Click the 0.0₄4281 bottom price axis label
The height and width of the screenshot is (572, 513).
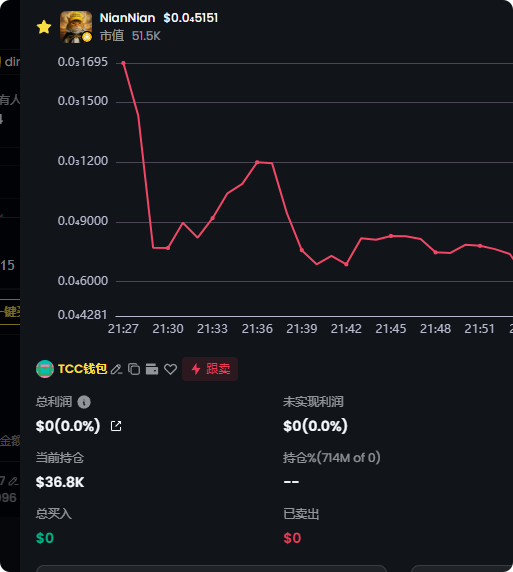click(x=82, y=315)
